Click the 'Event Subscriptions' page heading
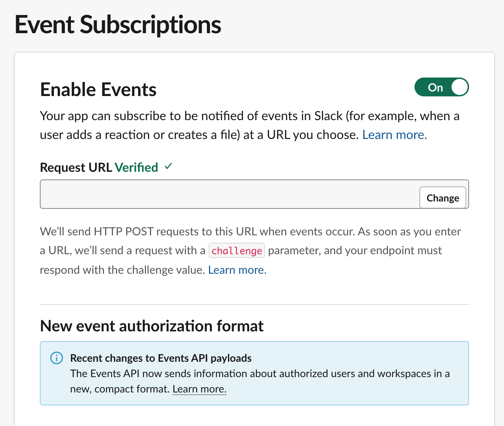Viewport: 504px width, 426px height. [118, 25]
